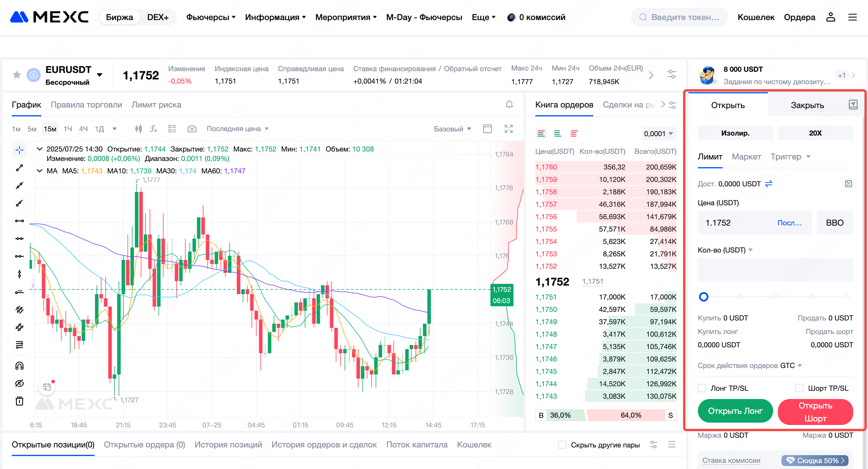Screen dimensions: 868x469
Task: Toggle Изолир. margin mode
Action: [735, 133]
